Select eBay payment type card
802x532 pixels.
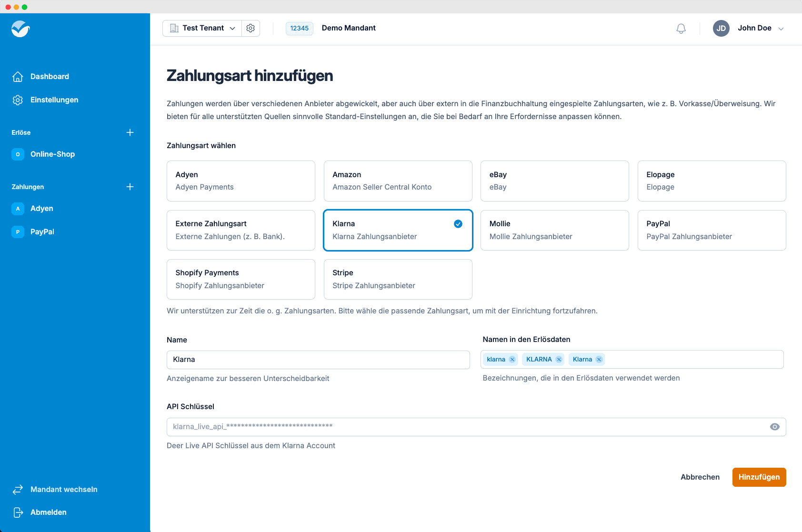click(x=555, y=181)
